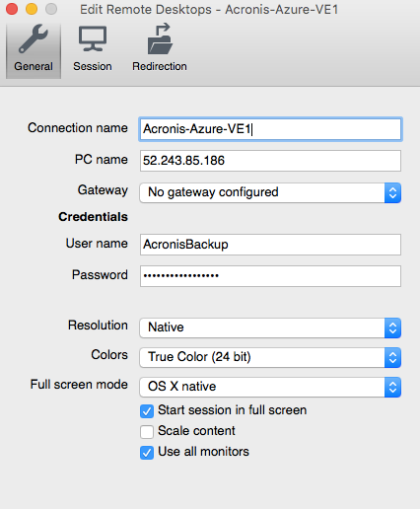420x509 pixels.
Task: Click the Resolution dropdown arrows
Action: point(392,327)
